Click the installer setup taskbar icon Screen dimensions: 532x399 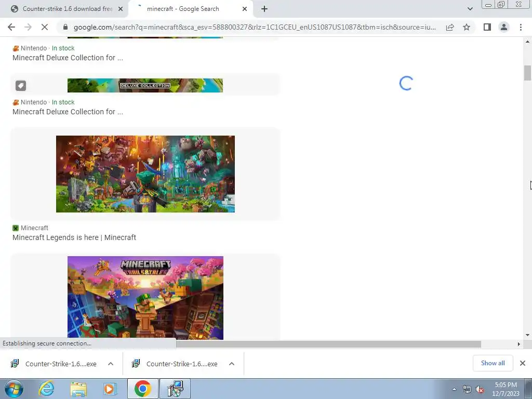(x=175, y=389)
